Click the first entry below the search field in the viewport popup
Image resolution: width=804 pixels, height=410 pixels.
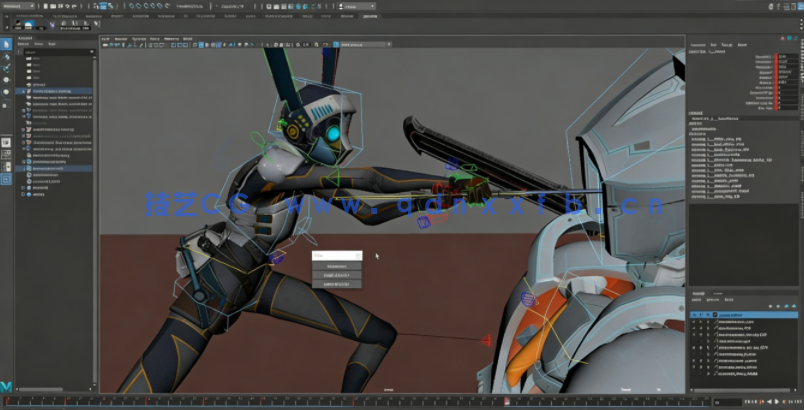[337, 266]
